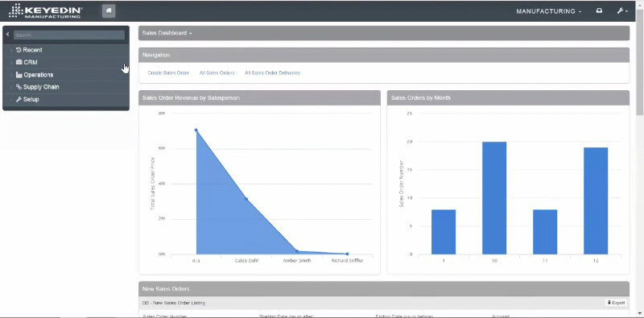Click the Setup wrench icon in sidebar
644x318 pixels.
[x=19, y=99]
